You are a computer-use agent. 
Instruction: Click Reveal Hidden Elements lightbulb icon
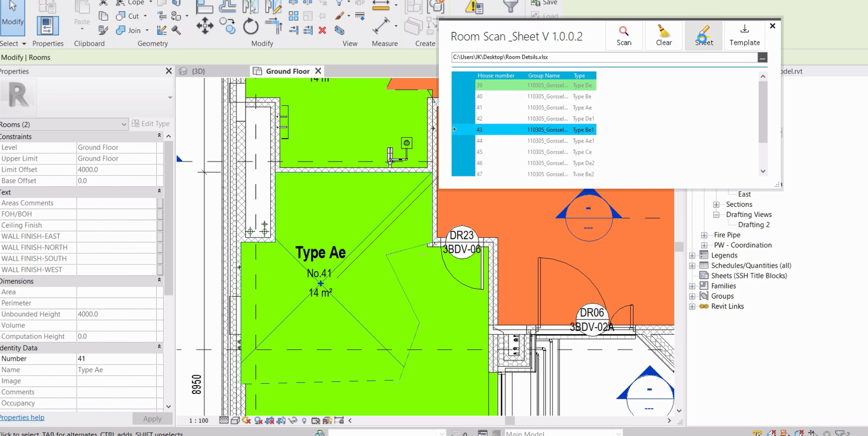tap(304, 421)
